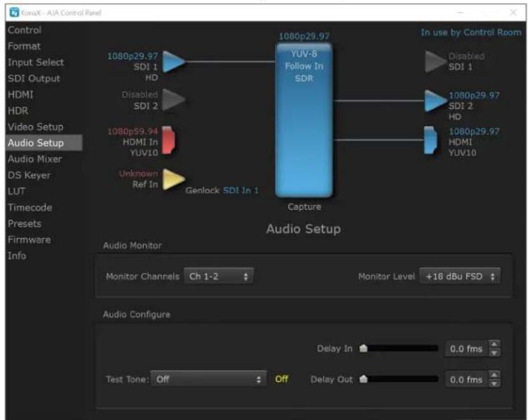Click the SDI 1 input triangle icon

click(174, 62)
